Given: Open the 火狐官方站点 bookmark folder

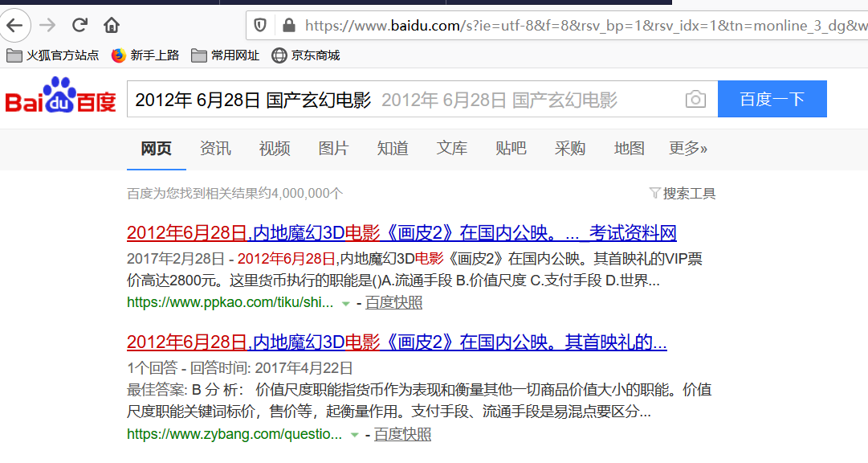Looking at the screenshot, I should click(x=52, y=55).
